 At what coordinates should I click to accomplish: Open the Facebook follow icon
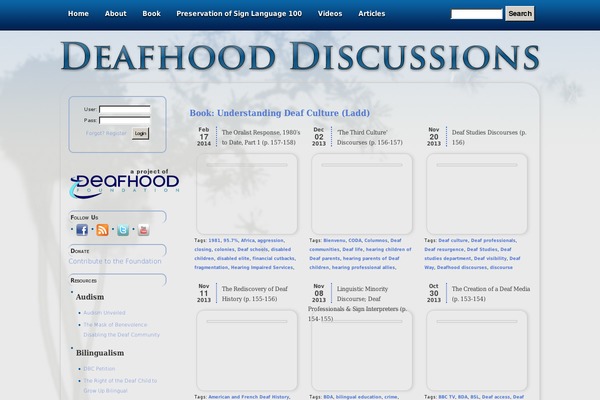point(82,230)
